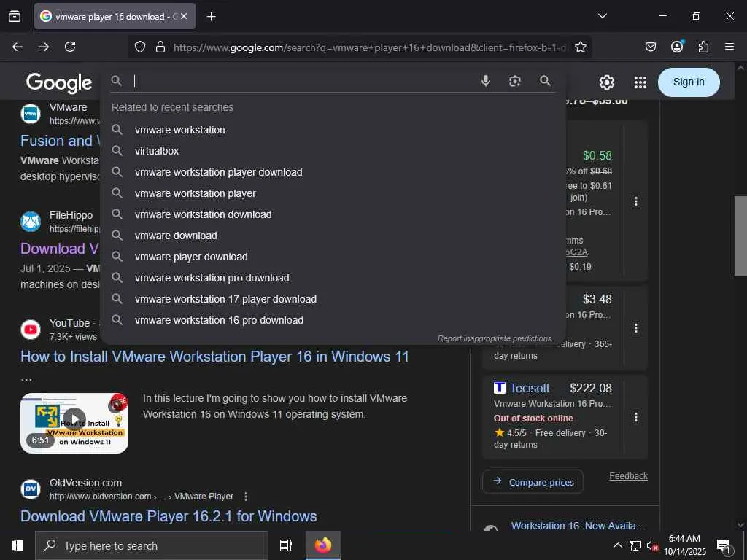The width and height of the screenshot is (747, 560).
Task: Choose suggestion 'vmware workstation'
Action: [x=333, y=130]
